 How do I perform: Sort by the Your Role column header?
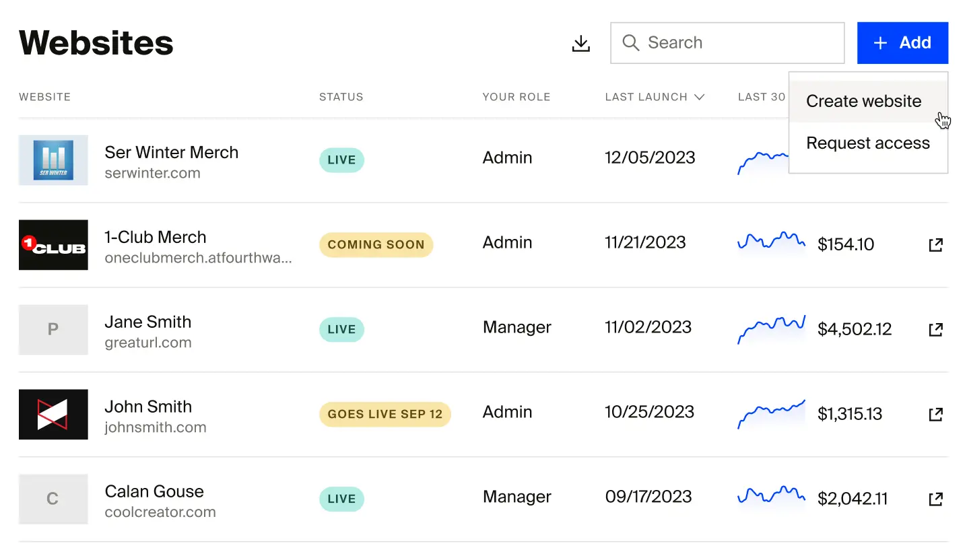[x=516, y=96]
